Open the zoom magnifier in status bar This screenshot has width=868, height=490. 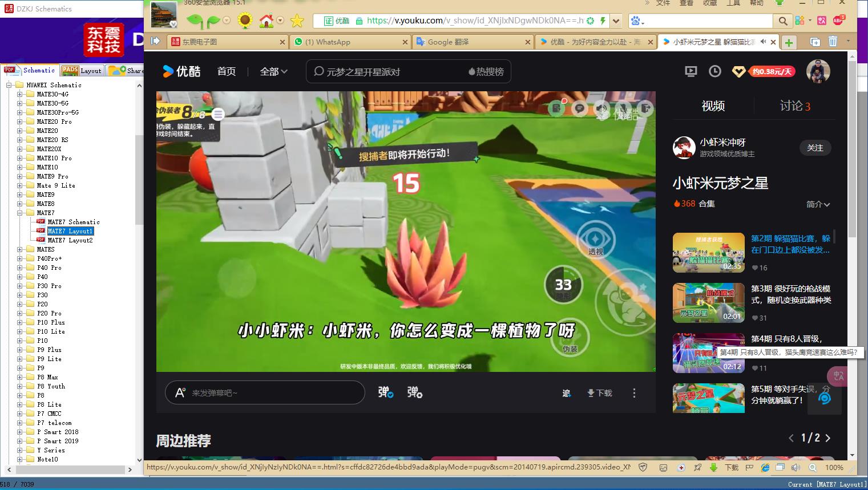click(x=812, y=467)
